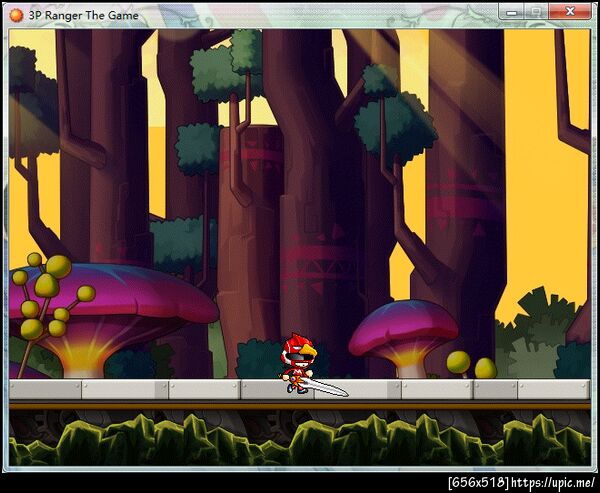Click the red ranger character

(301, 363)
